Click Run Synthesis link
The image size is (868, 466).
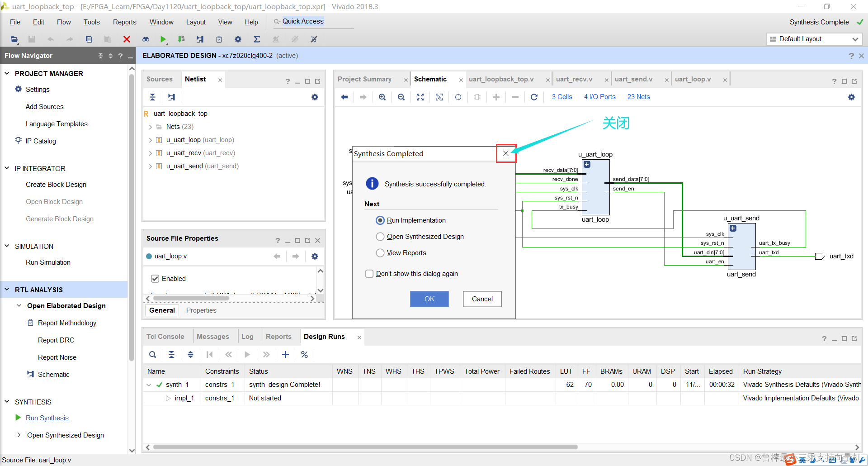pos(47,418)
